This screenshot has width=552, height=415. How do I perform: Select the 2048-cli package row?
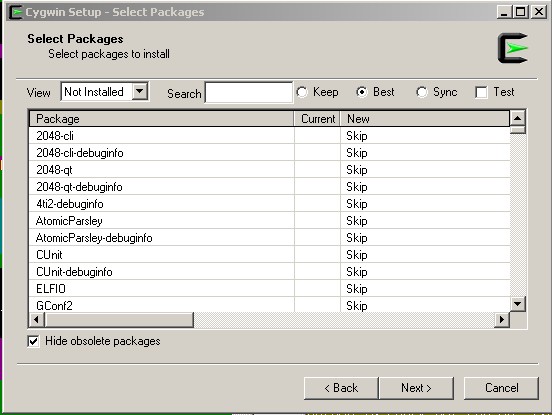[270, 136]
